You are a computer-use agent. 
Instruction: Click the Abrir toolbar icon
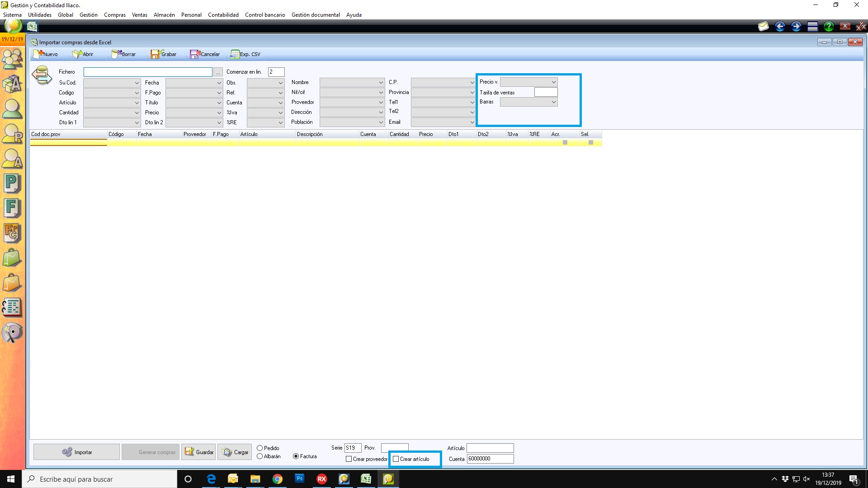pyautogui.click(x=77, y=54)
